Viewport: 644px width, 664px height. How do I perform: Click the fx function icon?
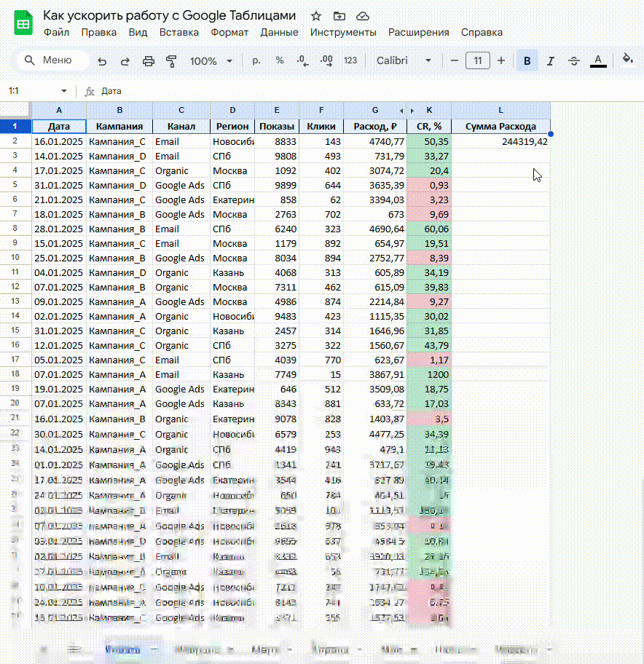point(90,91)
